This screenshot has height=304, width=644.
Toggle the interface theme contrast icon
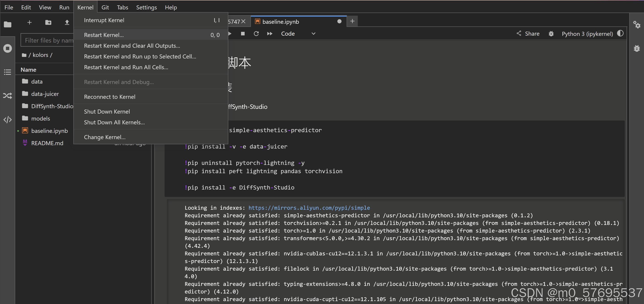(x=621, y=33)
